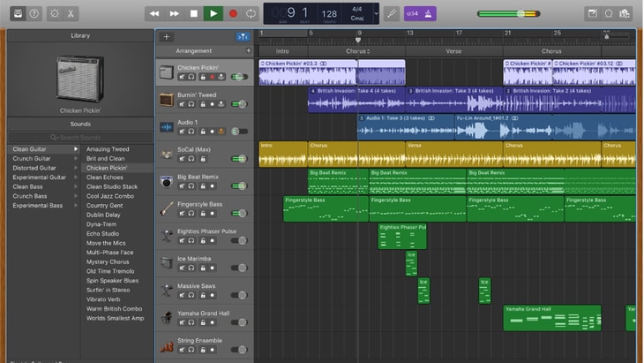Choose the Dublin Delay sound
Screen dimensions: 644x363
[103, 215]
